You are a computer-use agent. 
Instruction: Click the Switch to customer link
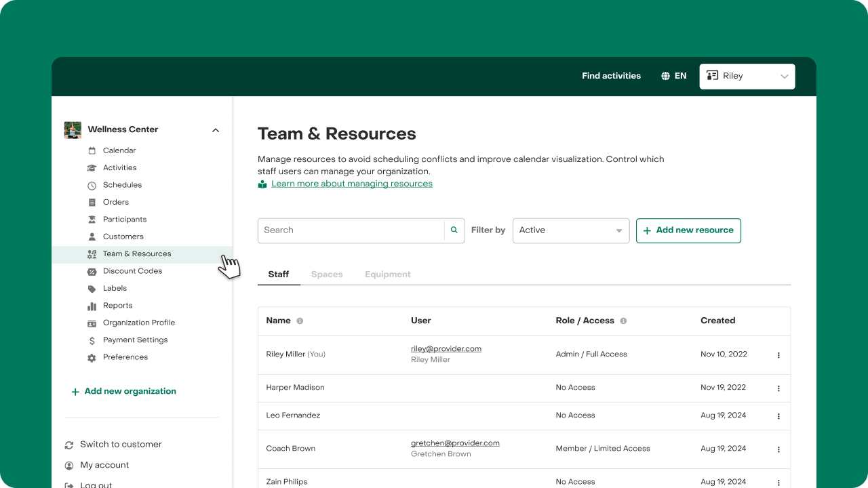121,445
